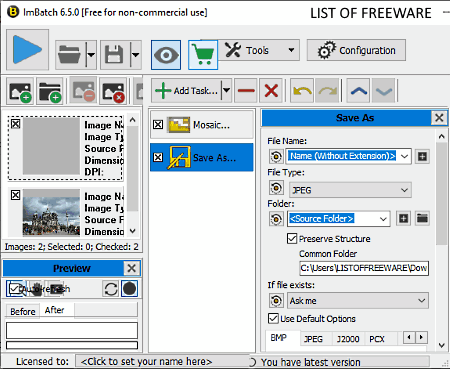Click the preview refresh icon
The width and height of the screenshot is (450, 369).
[111, 289]
